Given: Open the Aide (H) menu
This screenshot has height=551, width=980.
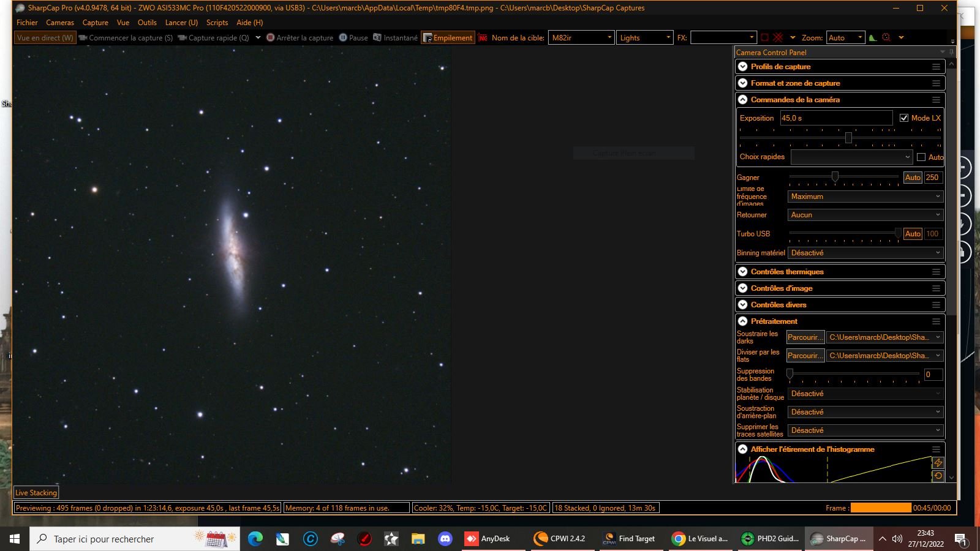Looking at the screenshot, I should click(x=250, y=23).
